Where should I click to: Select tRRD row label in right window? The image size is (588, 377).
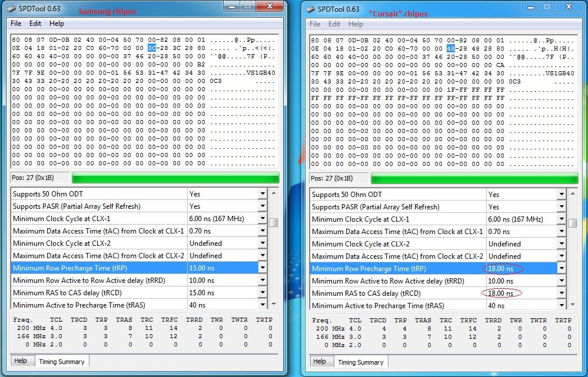click(x=388, y=281)
